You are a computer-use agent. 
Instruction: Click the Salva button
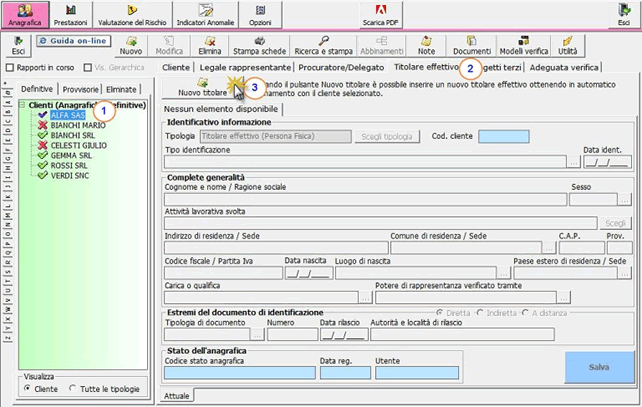[x=599, y=367]
